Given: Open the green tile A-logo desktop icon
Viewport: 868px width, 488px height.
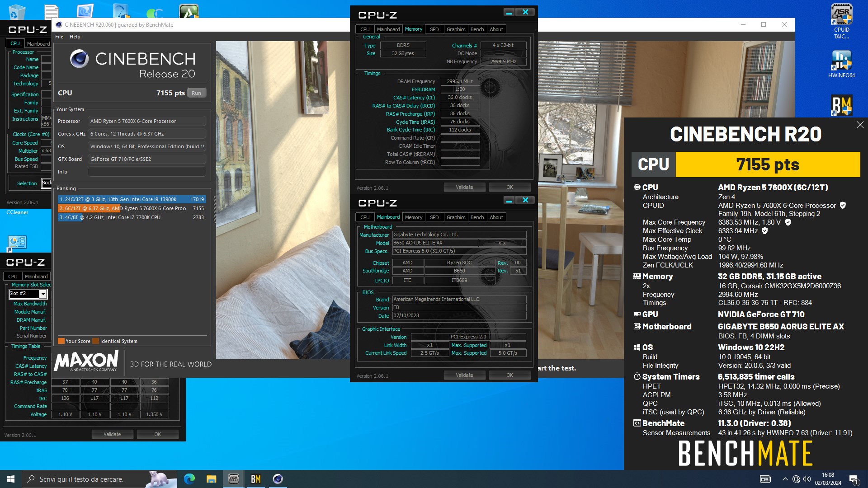Looking at the screenshot, I should pyautogui.click(x=189, y=11).
